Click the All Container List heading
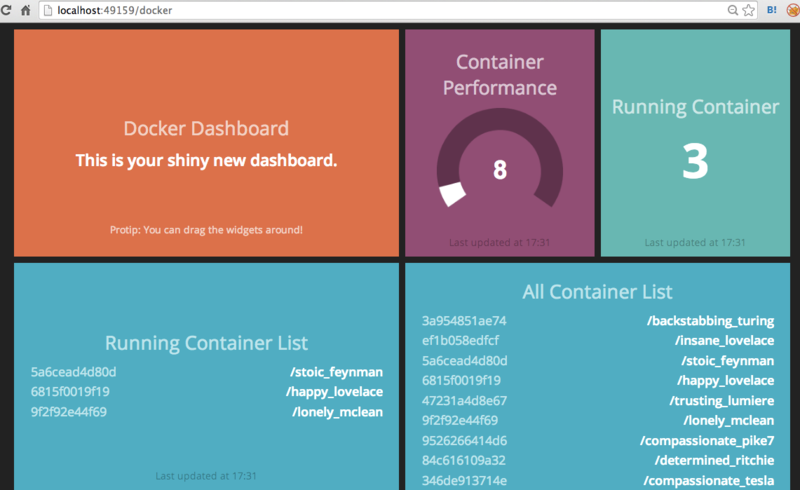 pos(597,292)
